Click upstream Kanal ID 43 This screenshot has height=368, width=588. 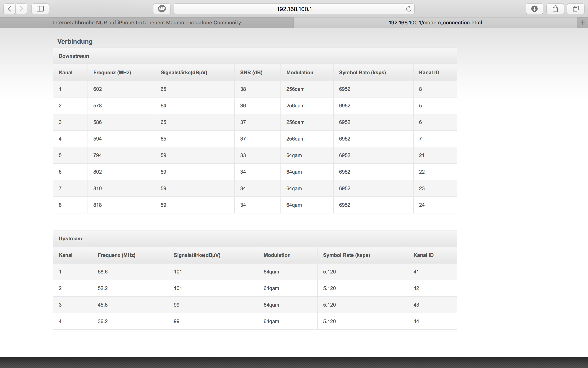click(416, 305)
